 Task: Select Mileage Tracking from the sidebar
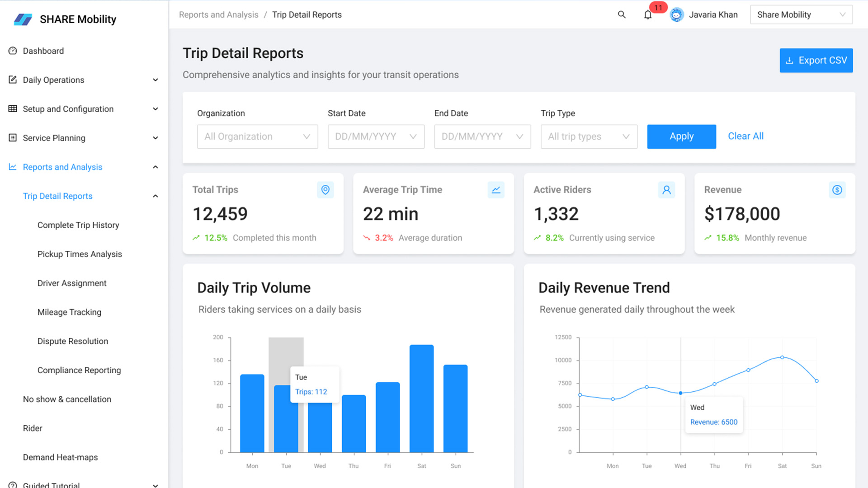point(69,312)
